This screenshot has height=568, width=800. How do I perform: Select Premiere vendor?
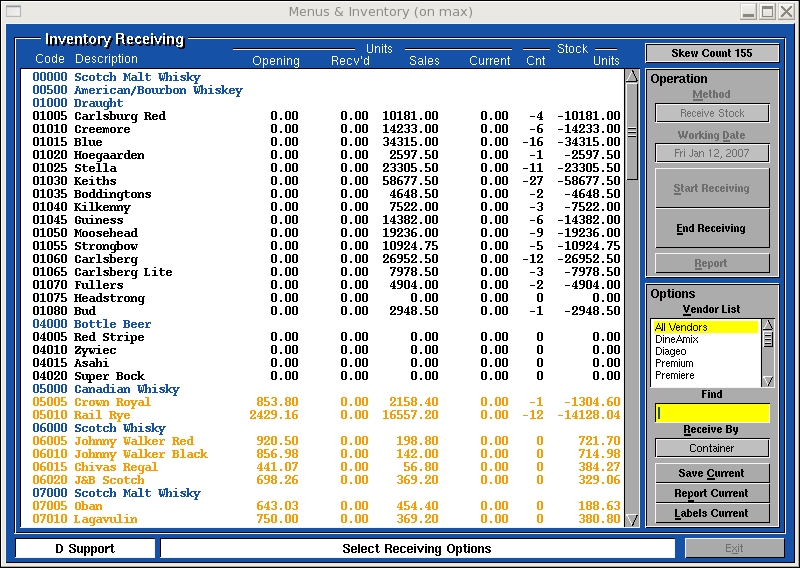(x=706, y=376)
